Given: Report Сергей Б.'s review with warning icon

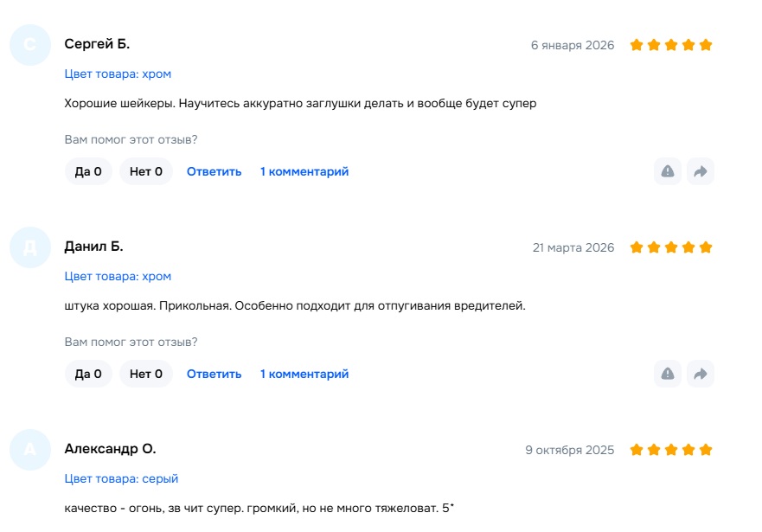Looking at the screenshot, I should 668,171.
